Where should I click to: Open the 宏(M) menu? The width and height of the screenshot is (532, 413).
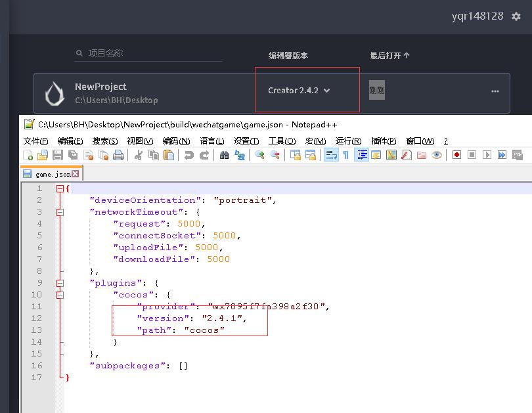(x=315, y=141)
